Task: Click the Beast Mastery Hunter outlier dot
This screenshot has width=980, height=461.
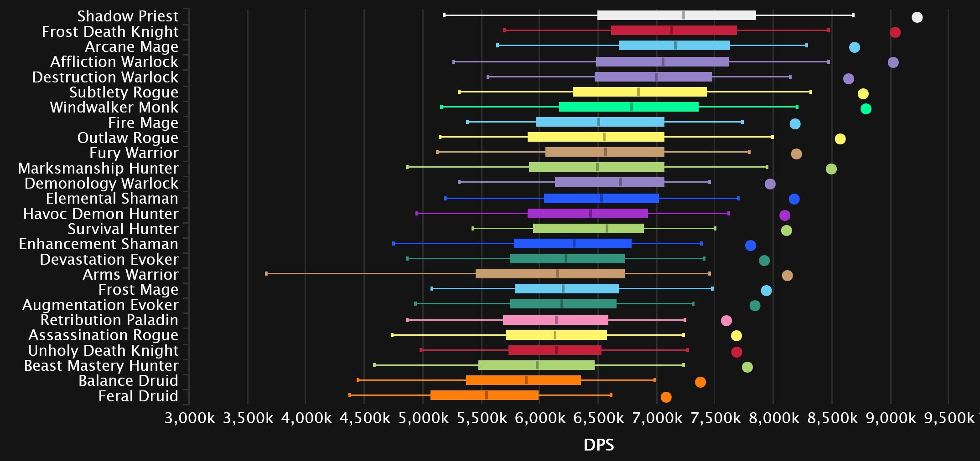Action: pyautogui.click(x=747, y=367)
